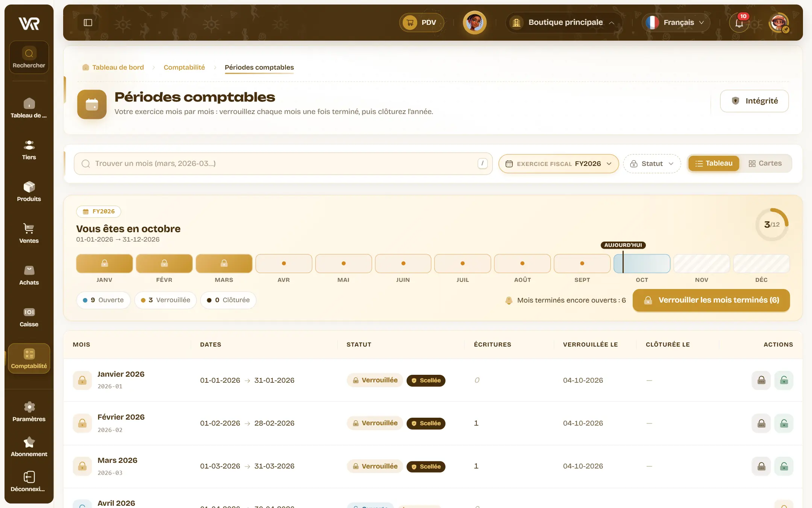The height and width of the screenshot is (508, 812).
Task: Open the Français language dropdown
Action: tap(676, 23)
